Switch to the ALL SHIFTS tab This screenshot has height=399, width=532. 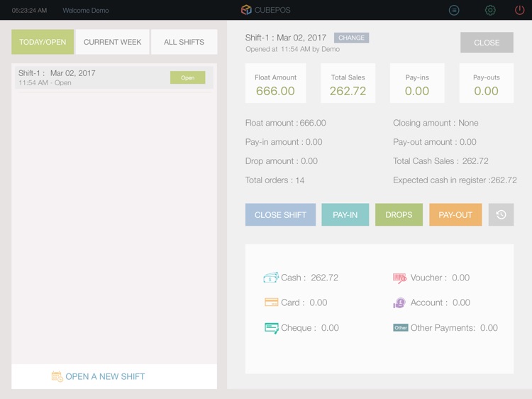point(184,42)
